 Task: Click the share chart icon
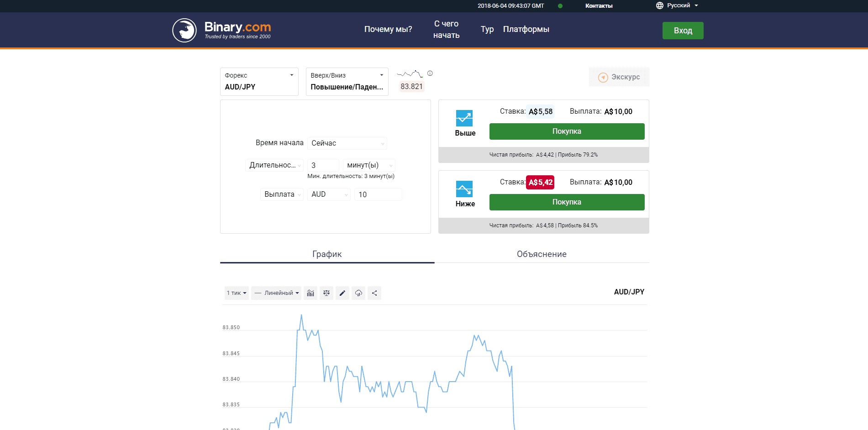pyautogui.click(x=374, y=293)
